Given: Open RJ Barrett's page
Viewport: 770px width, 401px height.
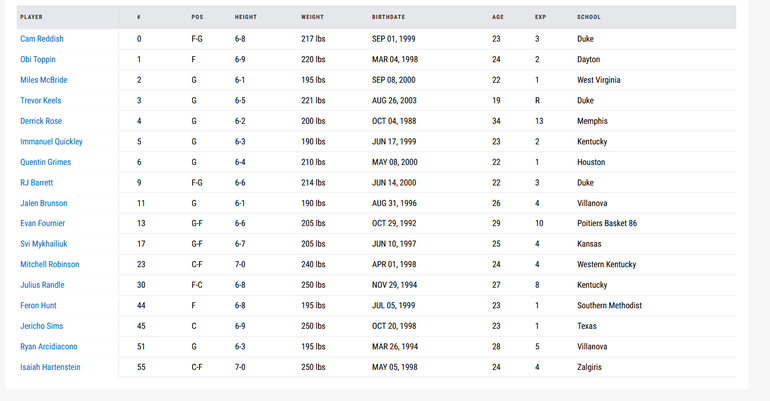Looking at the screenshot, I should coord(37,183).
